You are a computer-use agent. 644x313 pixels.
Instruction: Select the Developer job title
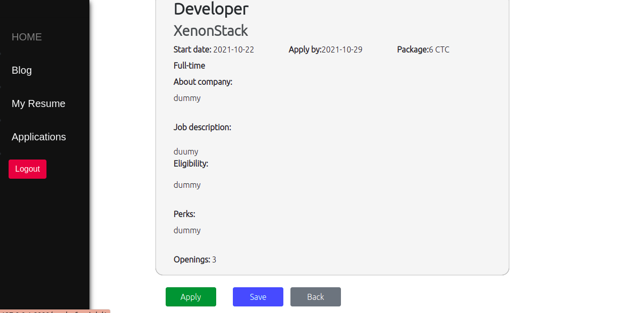[211, 9]
